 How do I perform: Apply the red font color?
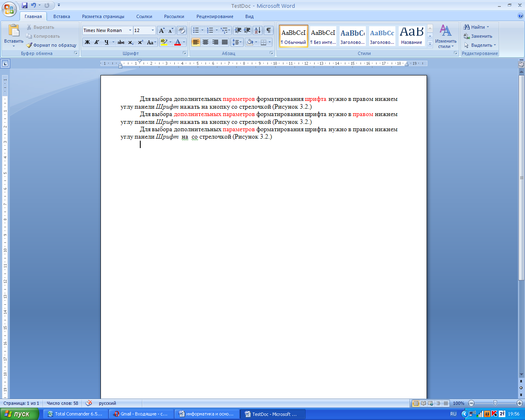[x=178, y=42]
